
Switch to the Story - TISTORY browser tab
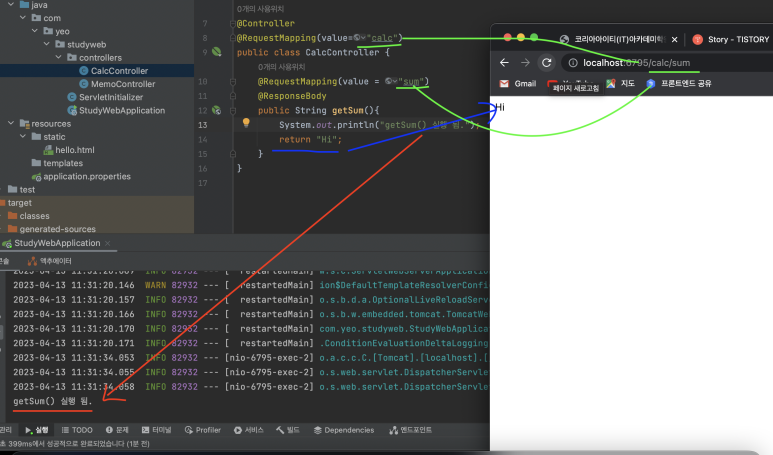[731, 39]
